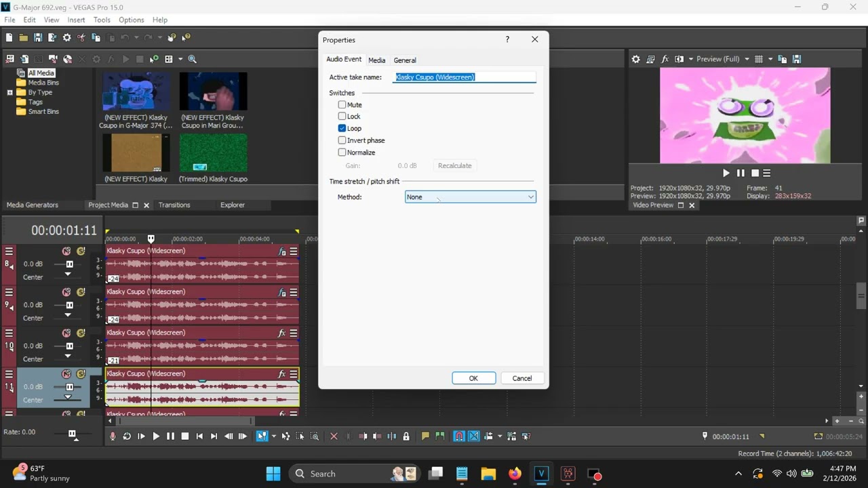Click the Cut scissors icon
The image size is (868, 488).
[x=81, y=38]
